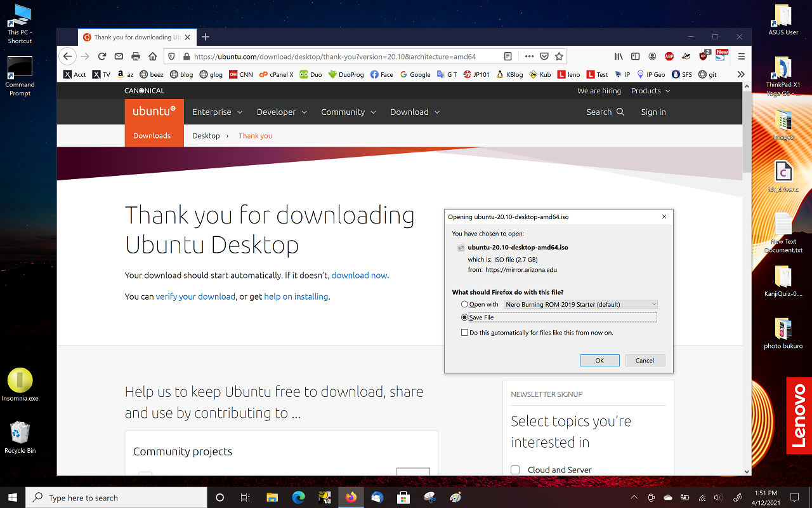Image resolution: width=812 pixels, height=508 pixels.
Task: Select the Open with radio button
Action: (x=465, y=304)
